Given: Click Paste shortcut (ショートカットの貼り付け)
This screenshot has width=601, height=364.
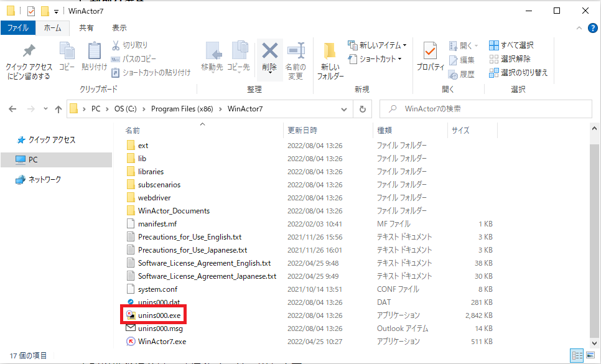Looking at the screenshot, I should point(151,73).
